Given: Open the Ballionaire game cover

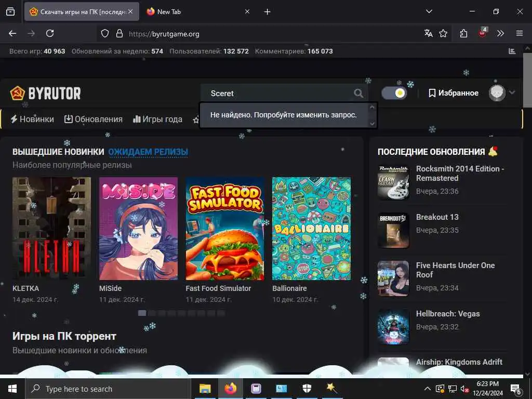Looking at the screenshot, I should tap(312, 229).
